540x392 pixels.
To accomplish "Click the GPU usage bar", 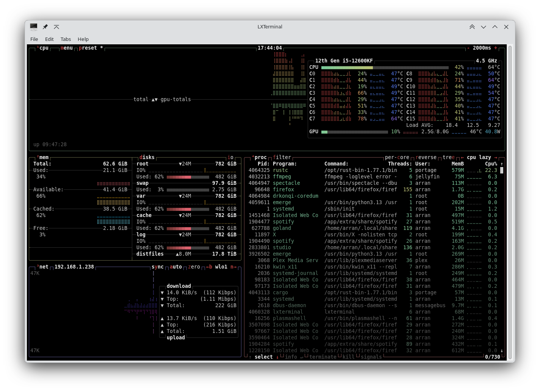I will [x=355, y=132].
